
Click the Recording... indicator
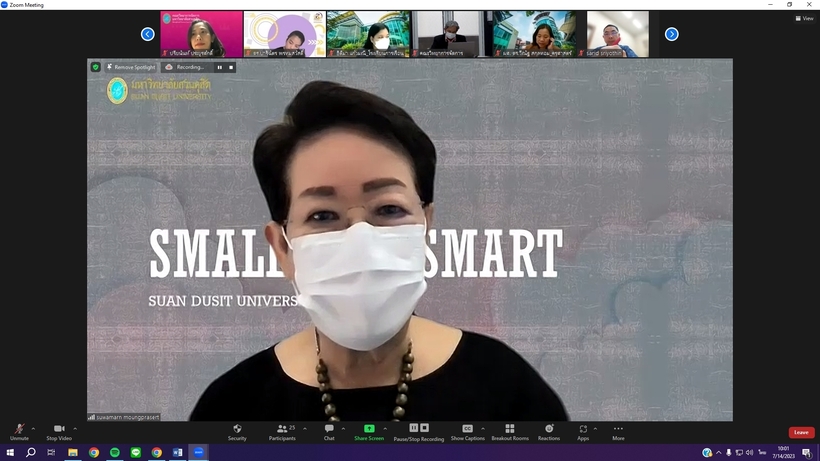pyautogui.click(x=185, y=67)
